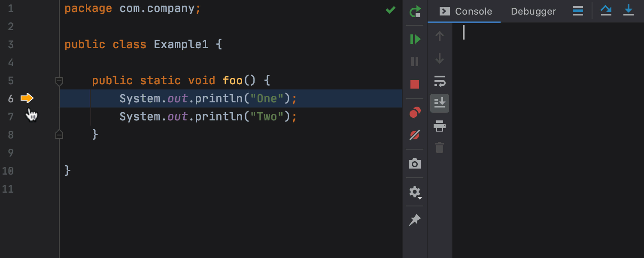
Task: Print the console contents
Action: [439, 126]
